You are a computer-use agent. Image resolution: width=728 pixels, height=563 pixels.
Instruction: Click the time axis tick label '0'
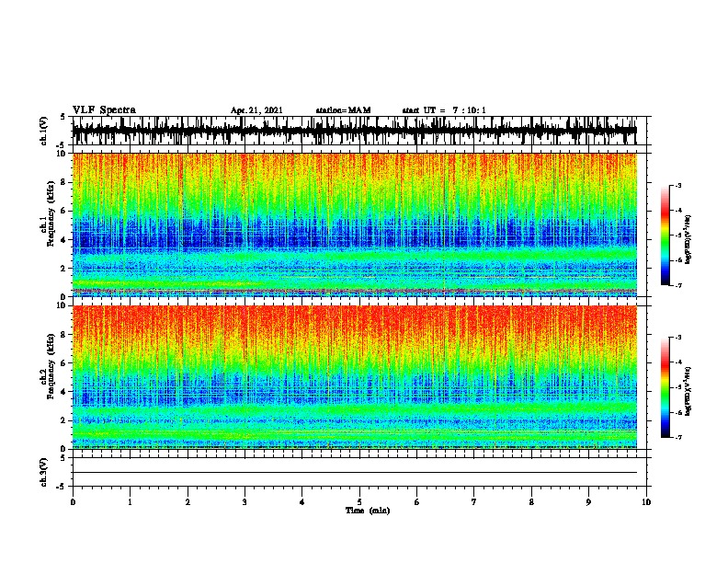[73, 502]
